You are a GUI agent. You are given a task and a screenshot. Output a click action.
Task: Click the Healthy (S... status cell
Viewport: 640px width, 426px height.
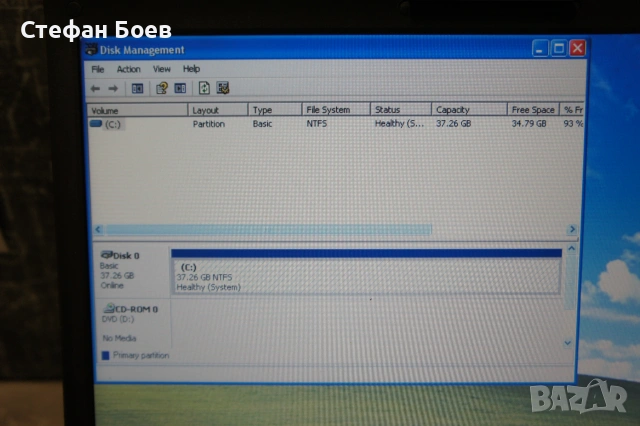[400, 123]
